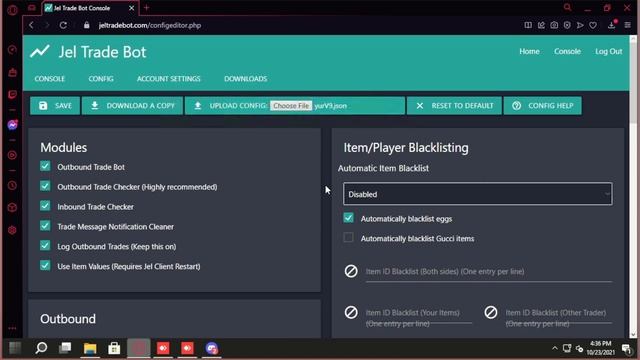The height and width of the screenshot is (360, 640).
Task: Click the browser back arrow
Action: [31, 25]
